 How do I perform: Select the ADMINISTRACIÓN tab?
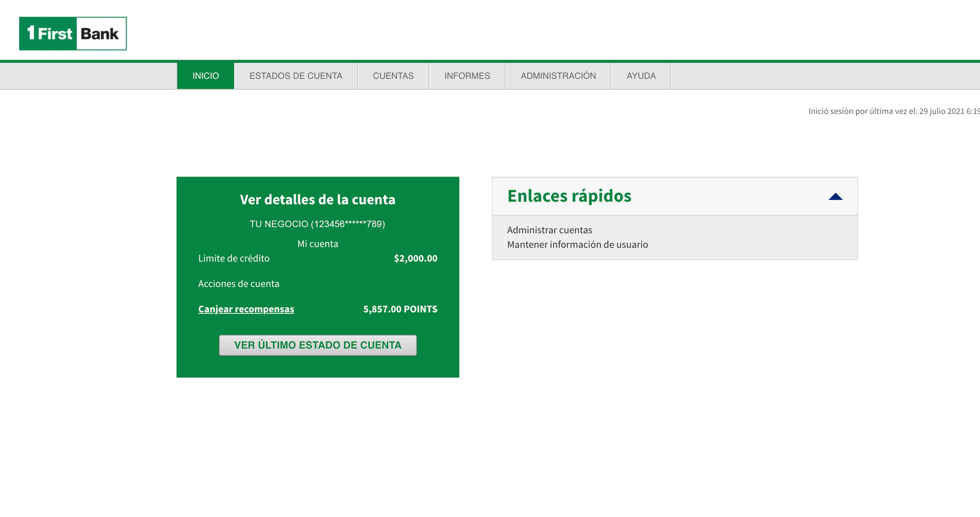click(x=558, y=76)
